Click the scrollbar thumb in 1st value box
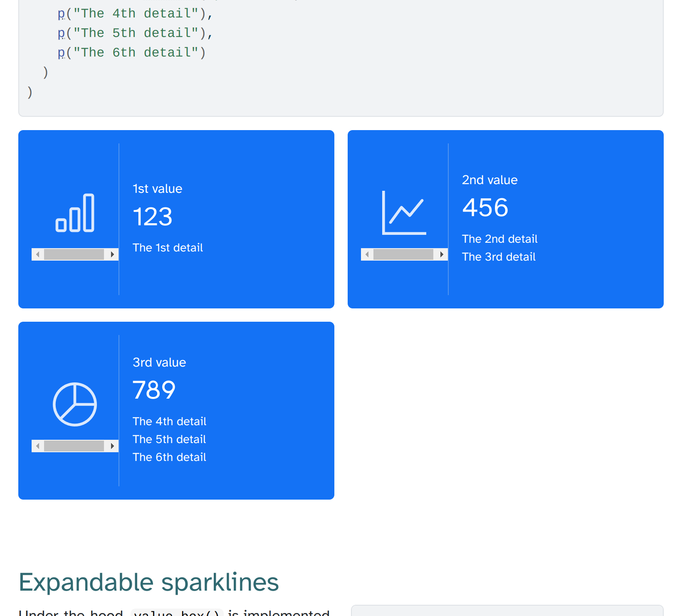692x616 pixels. 74,254
